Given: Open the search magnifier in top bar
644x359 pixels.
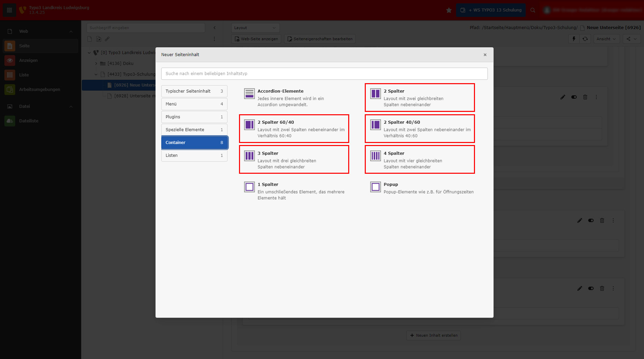Looking at the screenshot, I should [x=533, y=10].
